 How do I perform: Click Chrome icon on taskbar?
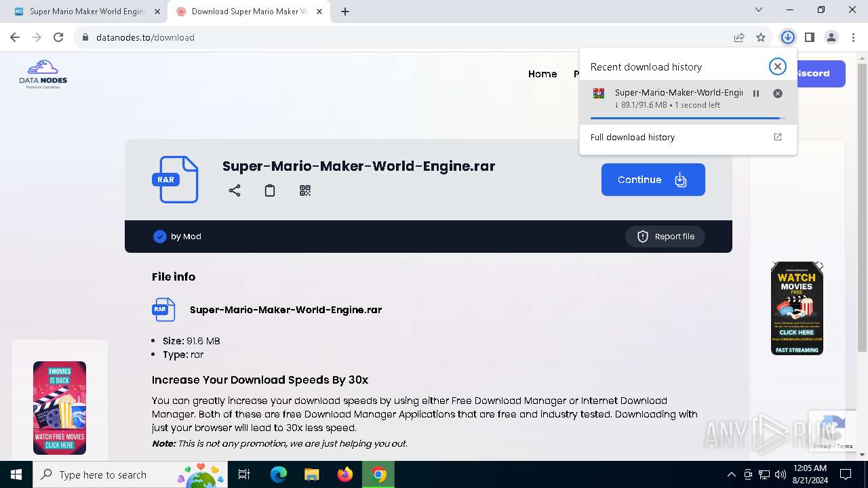[378, 474]
